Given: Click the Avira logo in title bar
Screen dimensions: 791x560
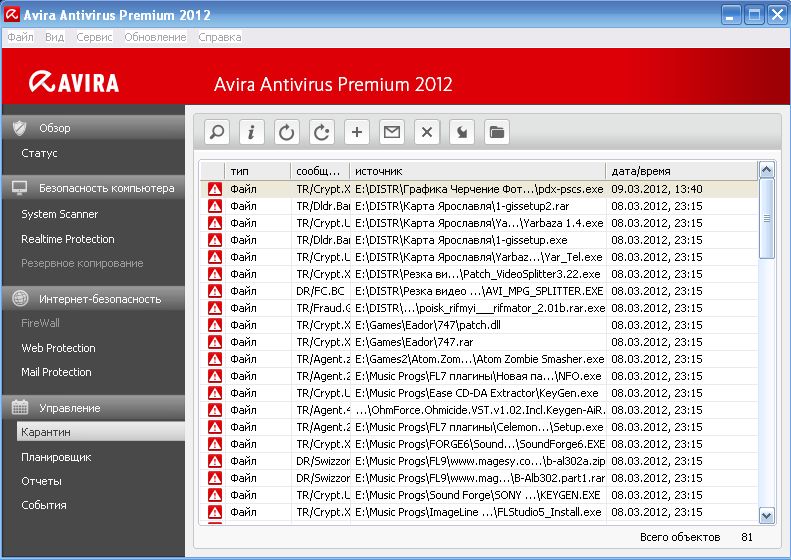Looking at the screenshot, I should [x=12, y=15].
